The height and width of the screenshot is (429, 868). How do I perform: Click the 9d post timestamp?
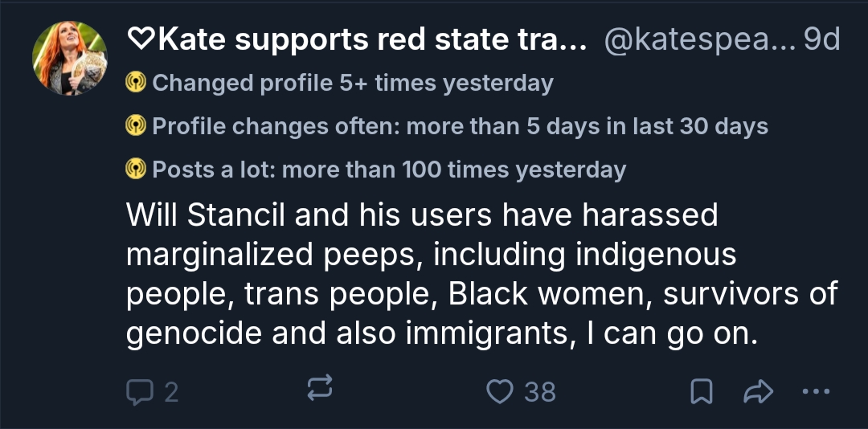(821, 39)
